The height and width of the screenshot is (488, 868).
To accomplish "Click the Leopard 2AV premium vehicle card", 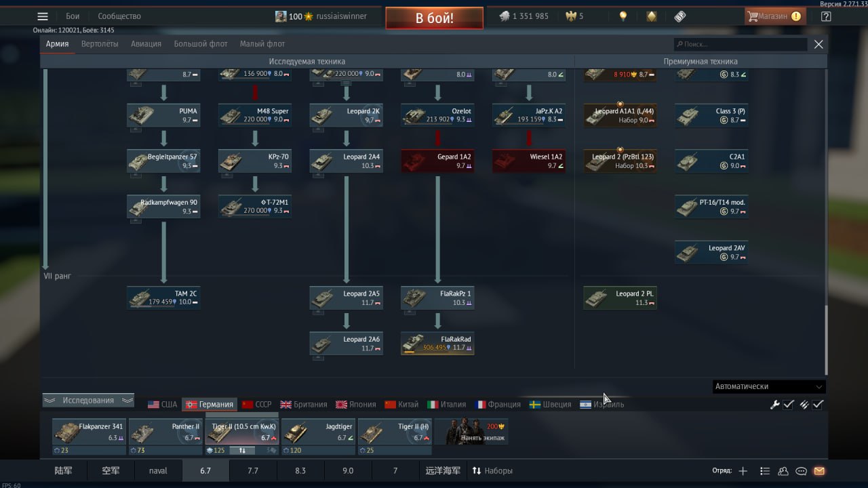I will tap(711, 252).
